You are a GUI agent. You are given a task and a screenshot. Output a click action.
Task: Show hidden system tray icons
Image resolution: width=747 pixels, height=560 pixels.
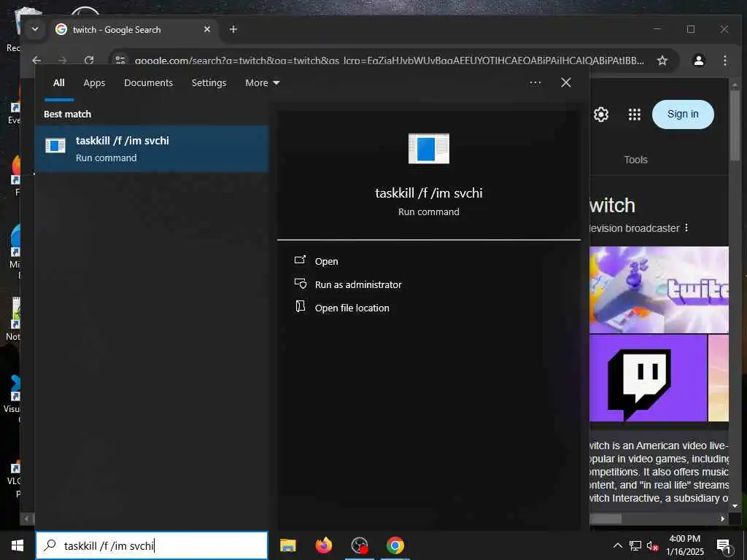click(x=617, y=545)
